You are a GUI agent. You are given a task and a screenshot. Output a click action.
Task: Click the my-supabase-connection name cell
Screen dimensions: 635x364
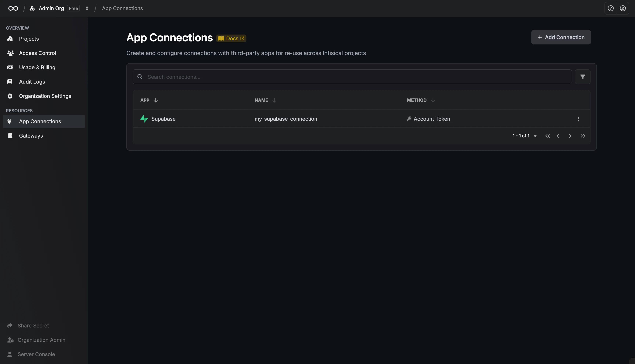(x=286, y=119)
